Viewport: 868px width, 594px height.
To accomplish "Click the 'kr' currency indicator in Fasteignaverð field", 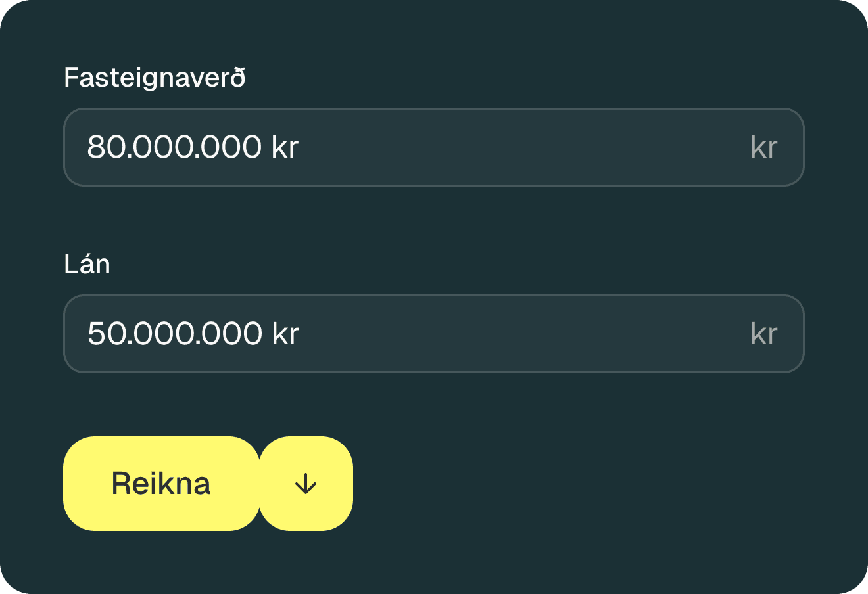I will coord(765,147).
